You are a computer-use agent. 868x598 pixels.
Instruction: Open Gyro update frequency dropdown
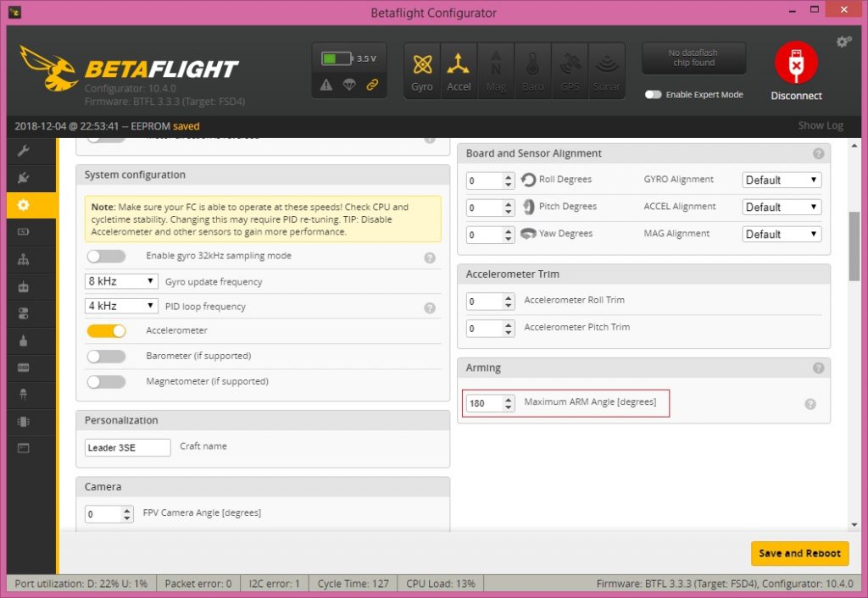coord(121,281)
